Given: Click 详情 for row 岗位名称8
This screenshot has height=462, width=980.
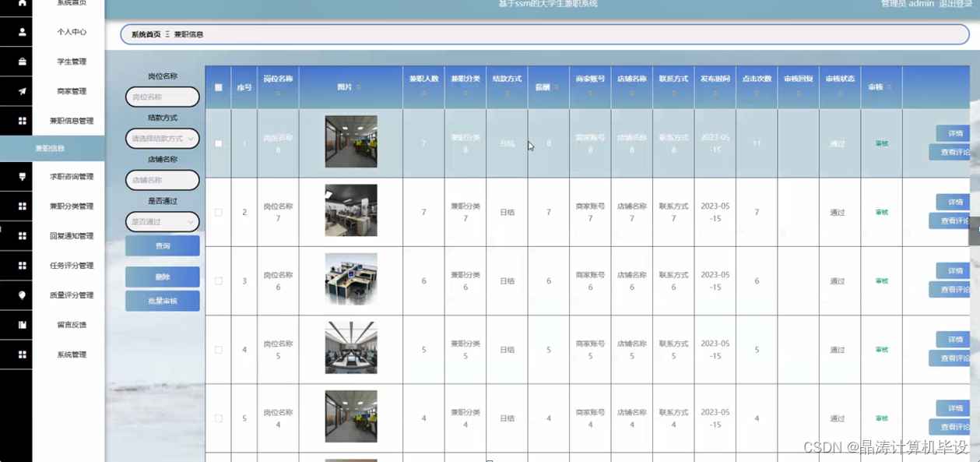Looking at the screenshot, I should pos(954,133).
